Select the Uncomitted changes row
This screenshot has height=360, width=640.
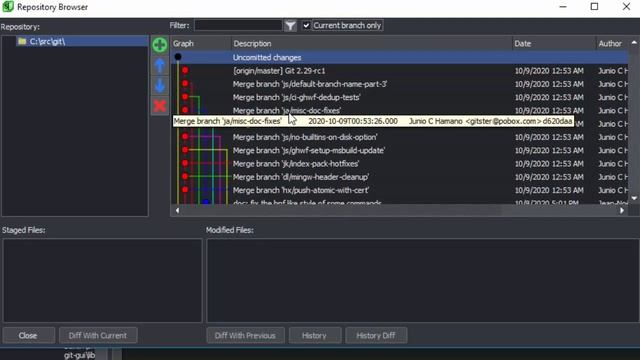click(400, 58)
